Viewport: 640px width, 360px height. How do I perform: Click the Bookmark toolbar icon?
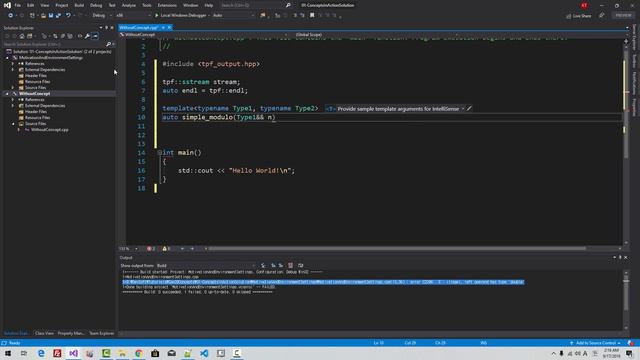[312, 15]
